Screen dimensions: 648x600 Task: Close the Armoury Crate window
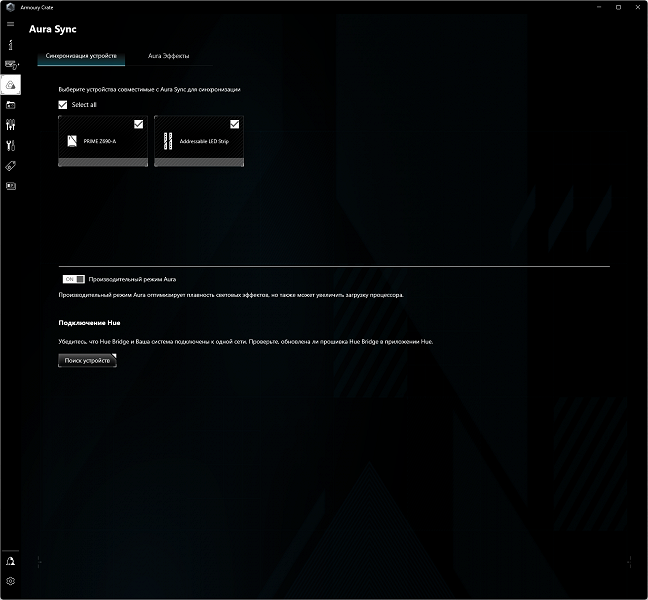pyautogui.click(x=638, y=7)
